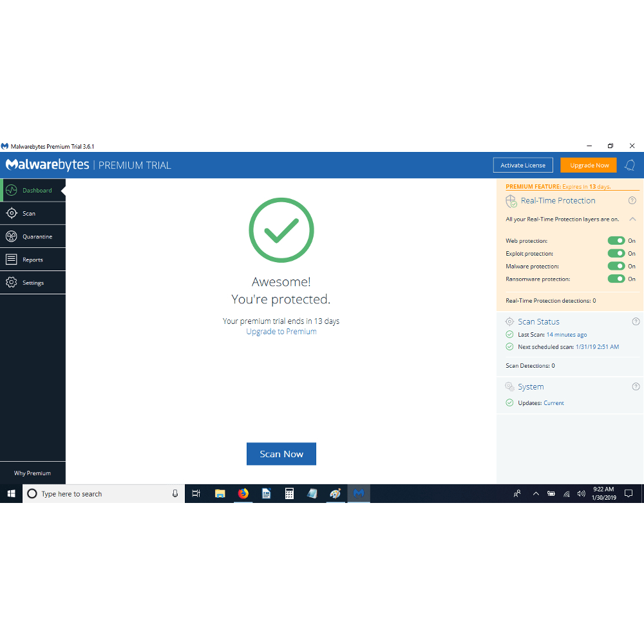Click the Malwarebytes taskbar icon
Viewport: 644px width, 644px height.
tap(359, 494)
